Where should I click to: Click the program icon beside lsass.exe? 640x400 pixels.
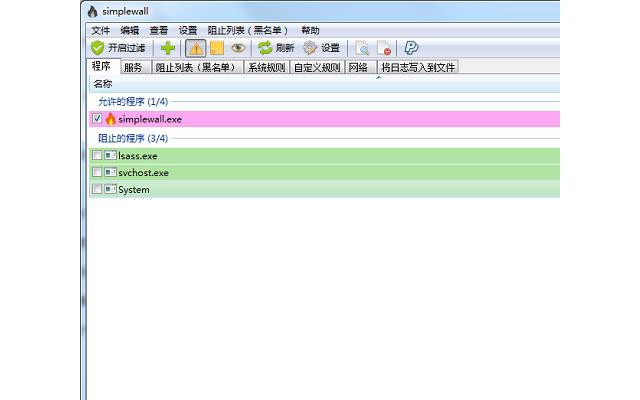click(110, 156)
